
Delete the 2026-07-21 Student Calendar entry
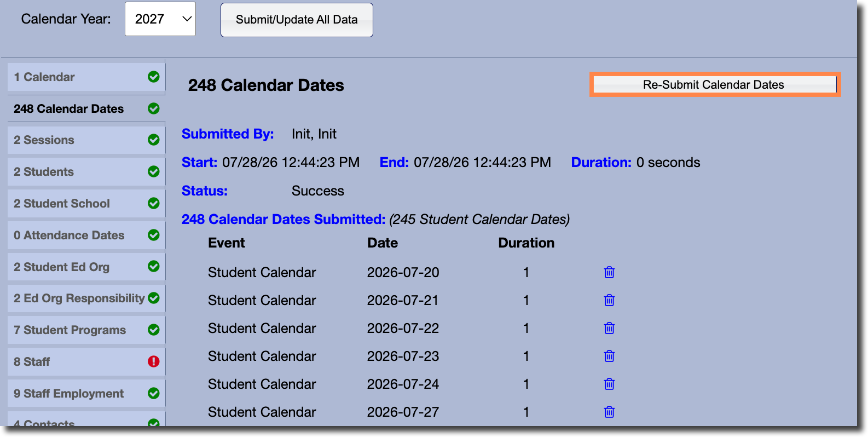pos(609,300)
